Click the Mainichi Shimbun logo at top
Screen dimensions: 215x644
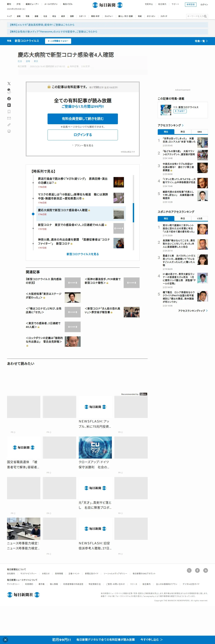coord(107,5)
